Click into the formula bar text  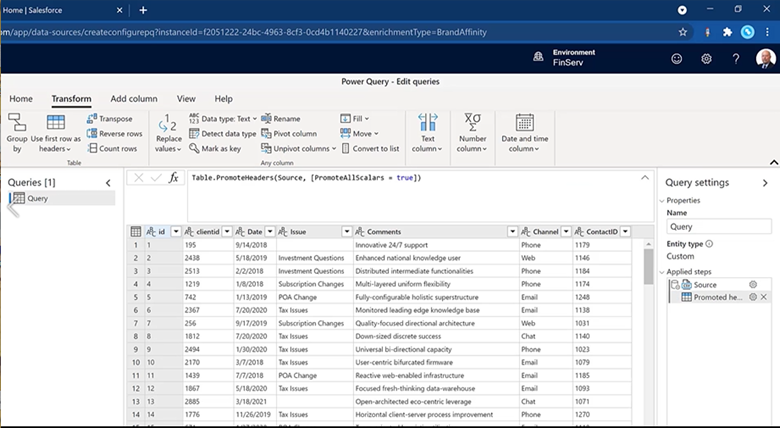coord(306,178)
